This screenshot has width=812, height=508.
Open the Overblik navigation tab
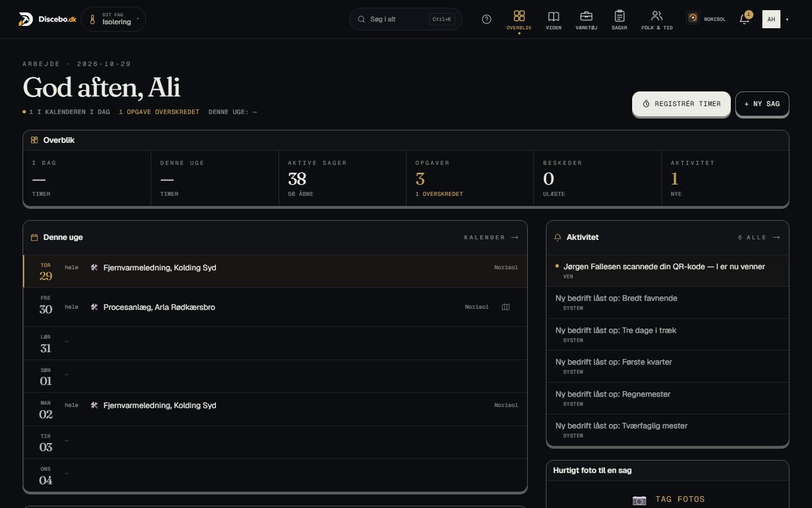[519, 20]
